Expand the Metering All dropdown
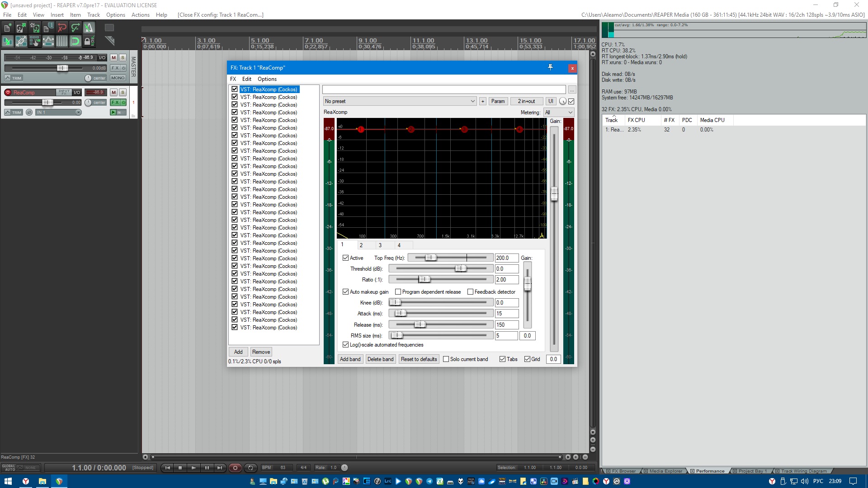Image resolution: width=868 pixels, height=488 pixels. [559, 113]
